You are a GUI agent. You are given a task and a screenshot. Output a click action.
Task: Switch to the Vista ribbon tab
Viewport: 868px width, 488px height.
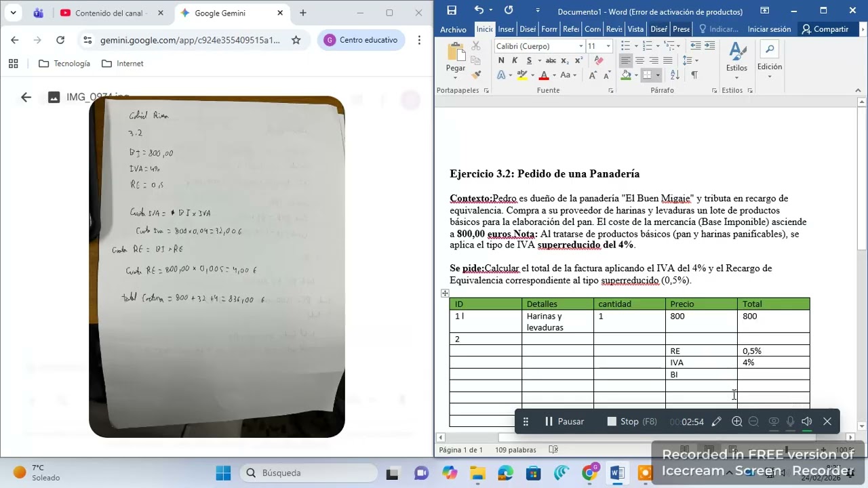[635, 29]
